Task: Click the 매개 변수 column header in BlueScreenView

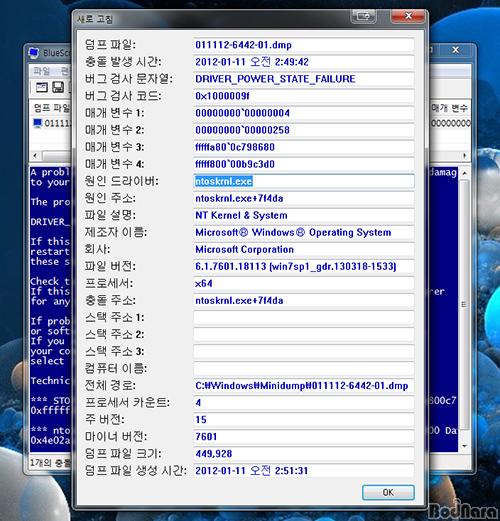Action: [x=450, y=108]
